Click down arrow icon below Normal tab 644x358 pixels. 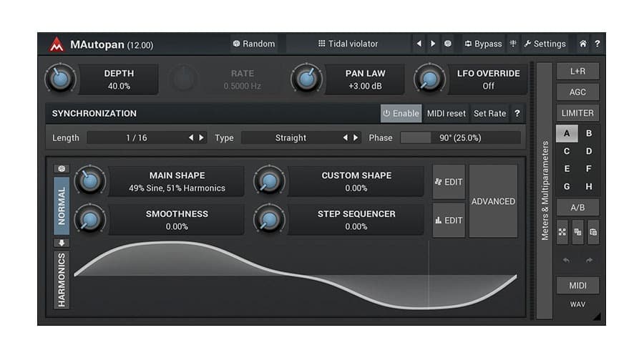pos(62,243)
